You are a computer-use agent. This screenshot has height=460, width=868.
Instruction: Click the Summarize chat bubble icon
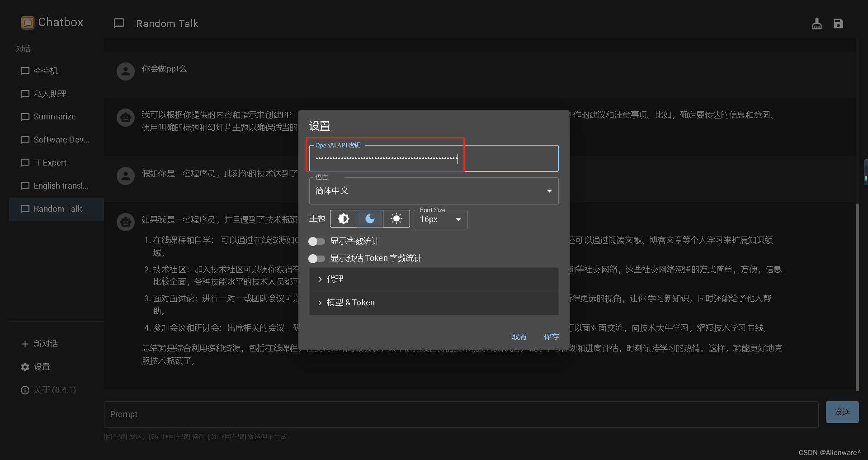coord(25,117)
